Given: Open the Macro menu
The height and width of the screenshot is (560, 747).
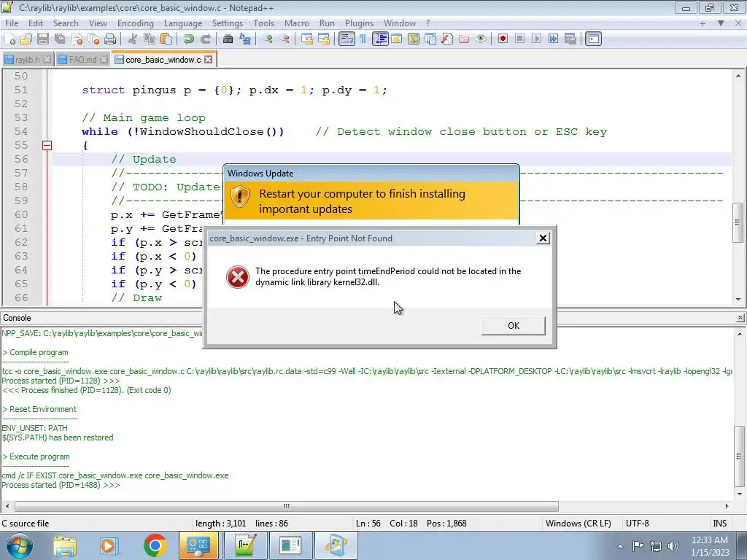Looking at the screenshot, I should tap(297, 23).
